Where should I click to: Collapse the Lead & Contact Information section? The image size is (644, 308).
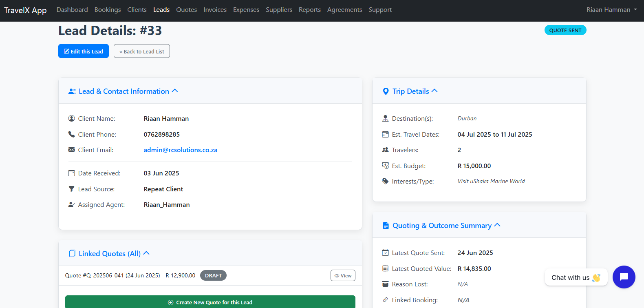tap(175, 91)
